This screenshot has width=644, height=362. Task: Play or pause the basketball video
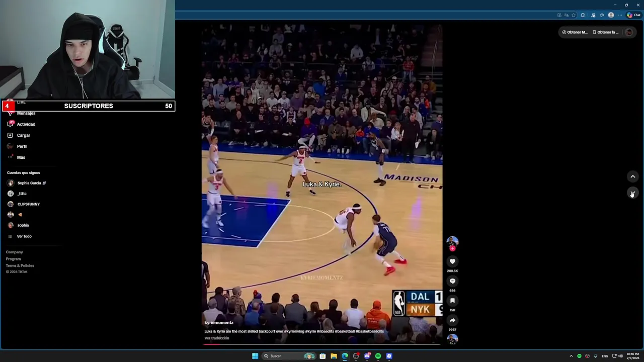(x=322, y=184)
